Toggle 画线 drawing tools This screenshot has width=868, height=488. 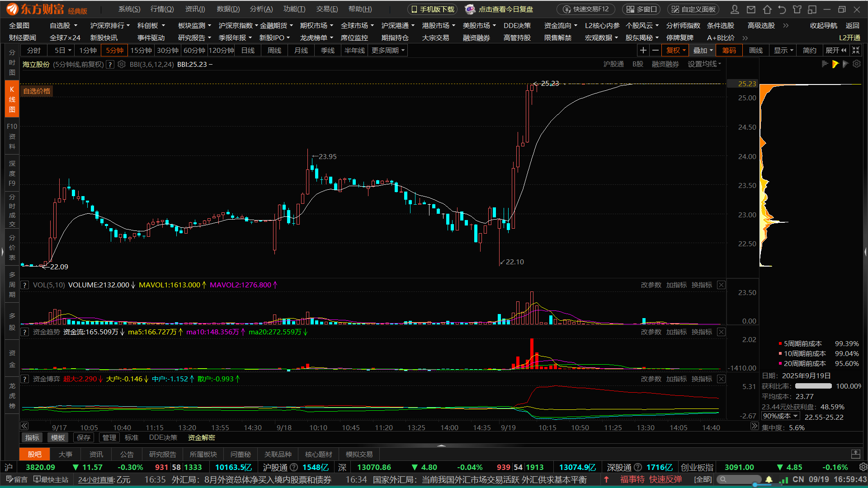[755, 50]
